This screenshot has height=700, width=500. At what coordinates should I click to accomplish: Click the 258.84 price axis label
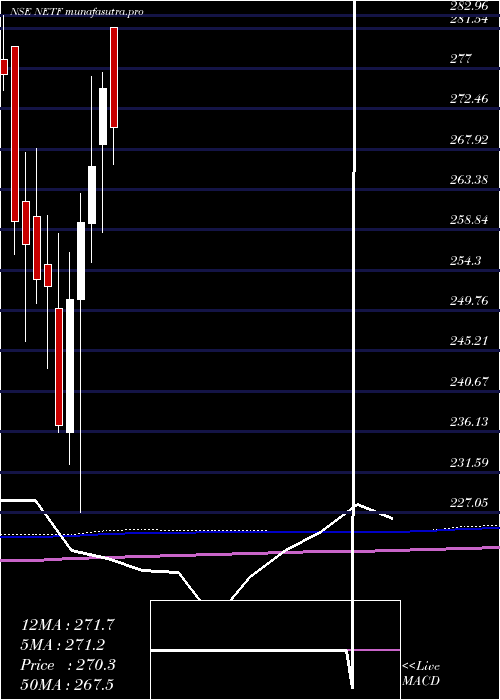[469, 220]
